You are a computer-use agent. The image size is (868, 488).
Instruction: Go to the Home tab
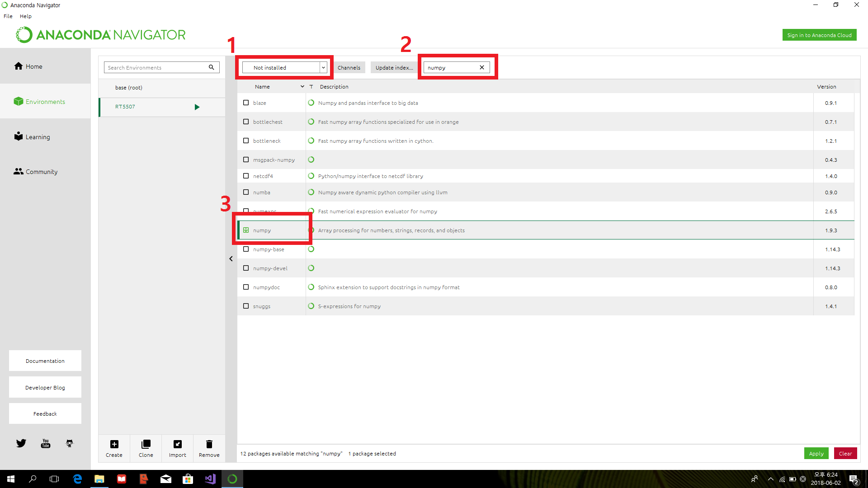(x=45, y=66)
